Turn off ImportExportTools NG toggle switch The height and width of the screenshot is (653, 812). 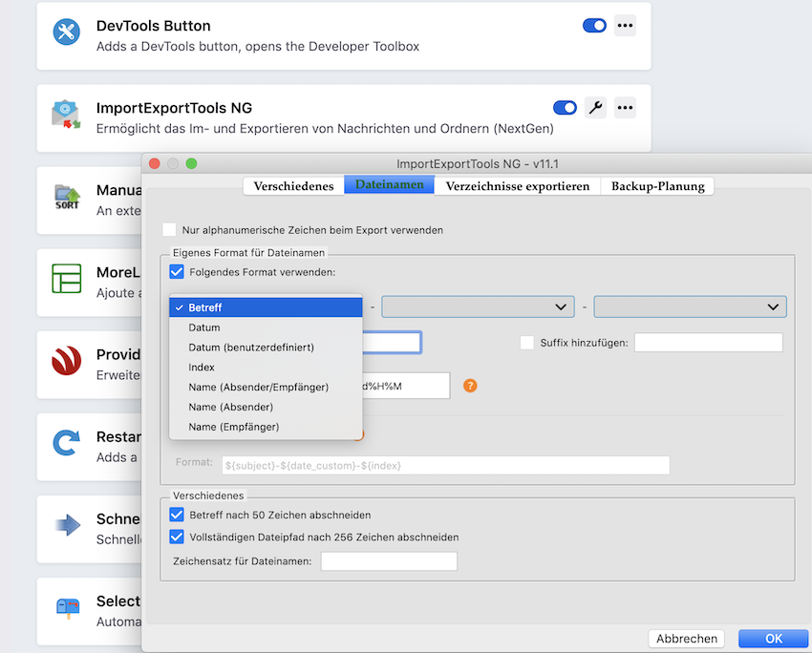(565, 108)
